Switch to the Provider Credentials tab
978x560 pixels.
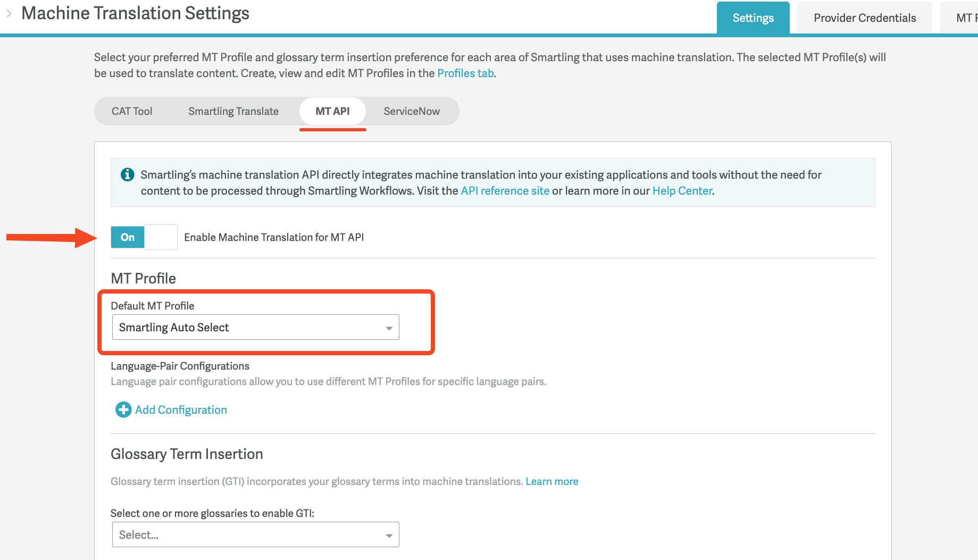coord(864,18)
